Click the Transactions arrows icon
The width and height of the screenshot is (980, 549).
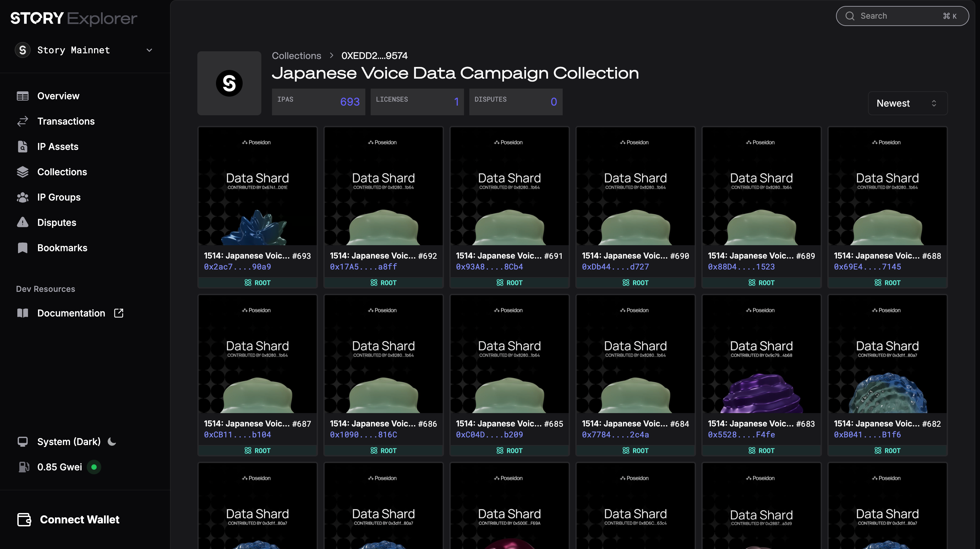tap(22, 121)
